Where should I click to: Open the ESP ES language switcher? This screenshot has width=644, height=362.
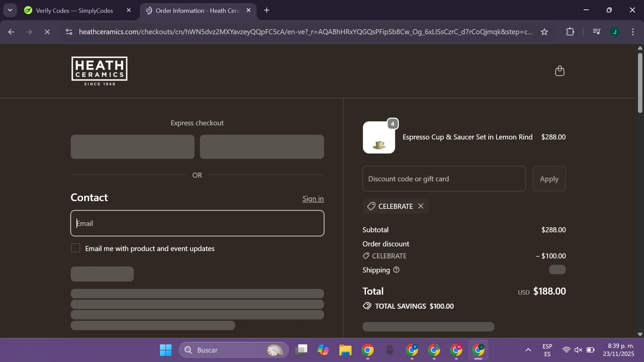click(547, 350)
